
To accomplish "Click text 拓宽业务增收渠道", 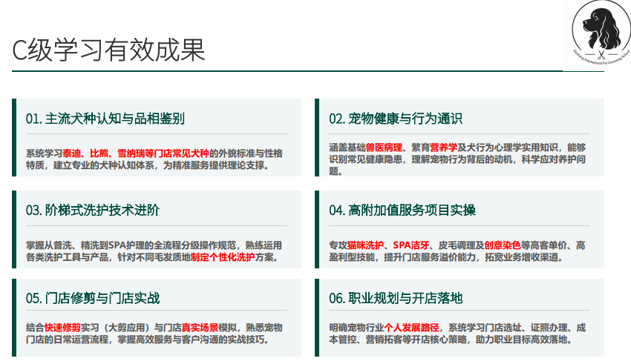I will pos(522,257).
